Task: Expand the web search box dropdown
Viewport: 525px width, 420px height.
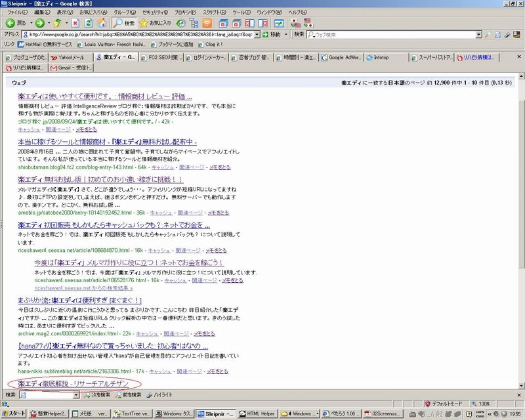Action: (x=478, y=35)
